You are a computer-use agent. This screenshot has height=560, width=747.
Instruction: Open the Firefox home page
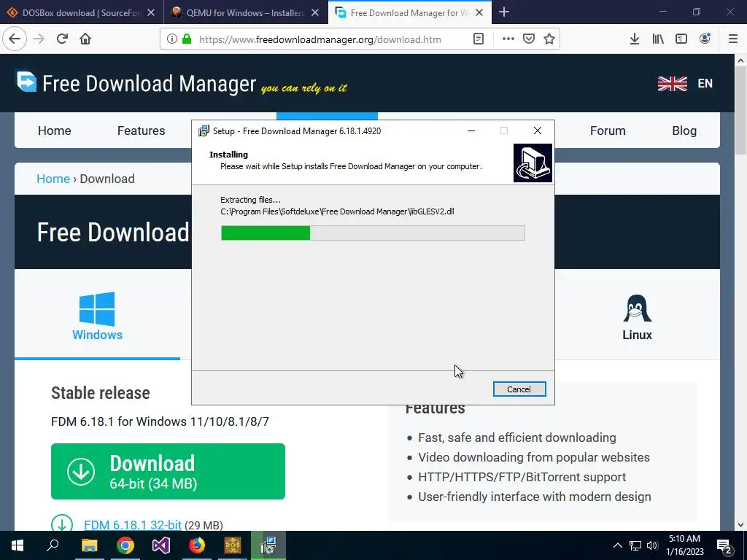point(85,39)
